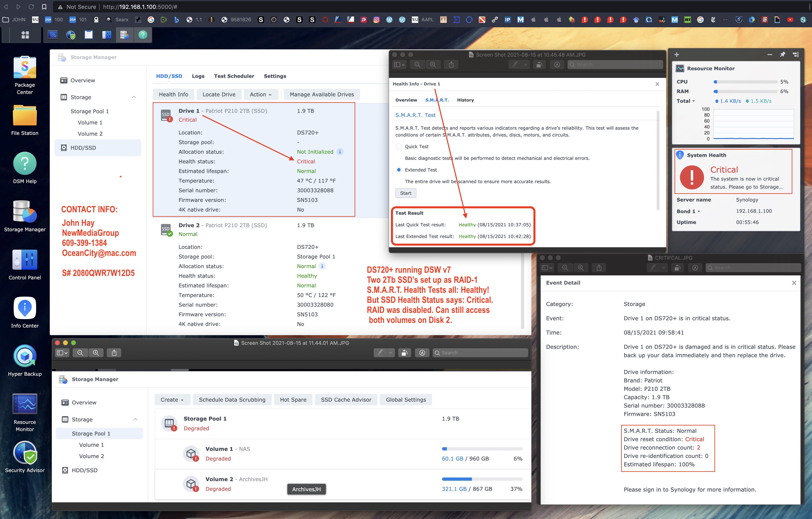Click the Health Info button
The image size is (812, 519).
pos(173,94)
